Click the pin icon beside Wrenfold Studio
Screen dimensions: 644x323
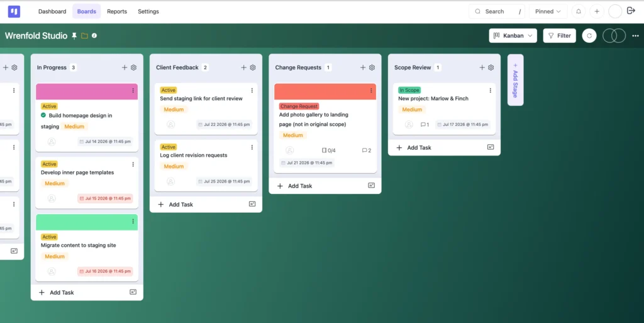coord(74,36)
